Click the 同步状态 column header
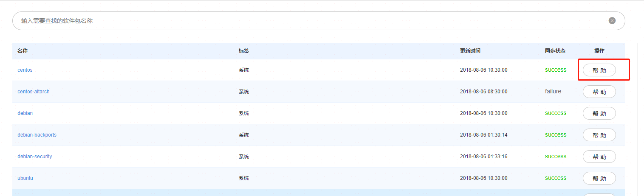The image size is (644, 196). point(555,51)
